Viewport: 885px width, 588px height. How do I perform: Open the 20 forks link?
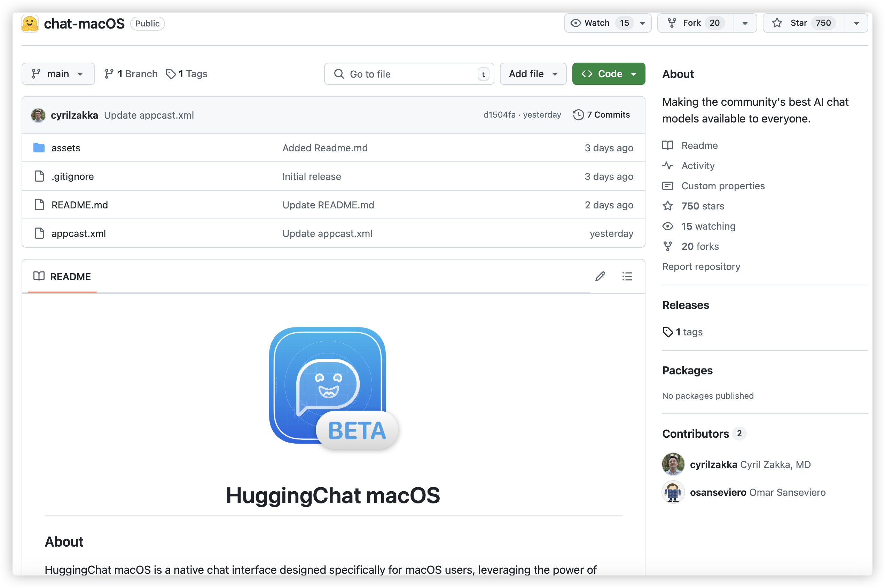700,246
